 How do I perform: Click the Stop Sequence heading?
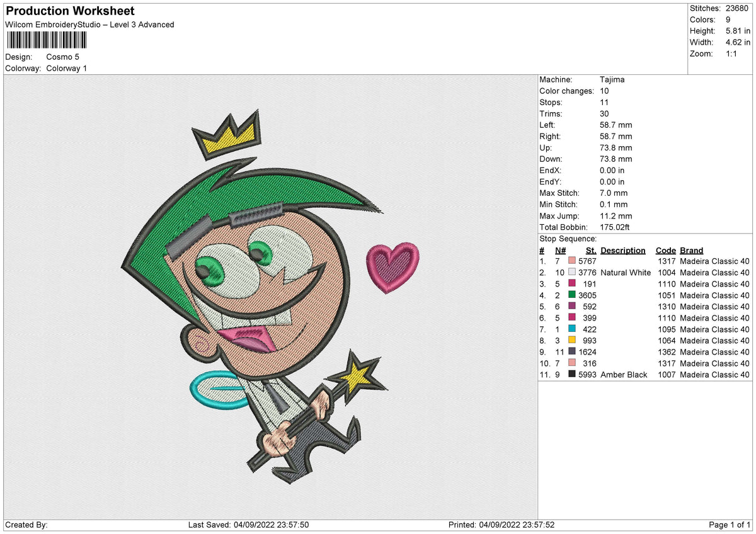point(568,239)
